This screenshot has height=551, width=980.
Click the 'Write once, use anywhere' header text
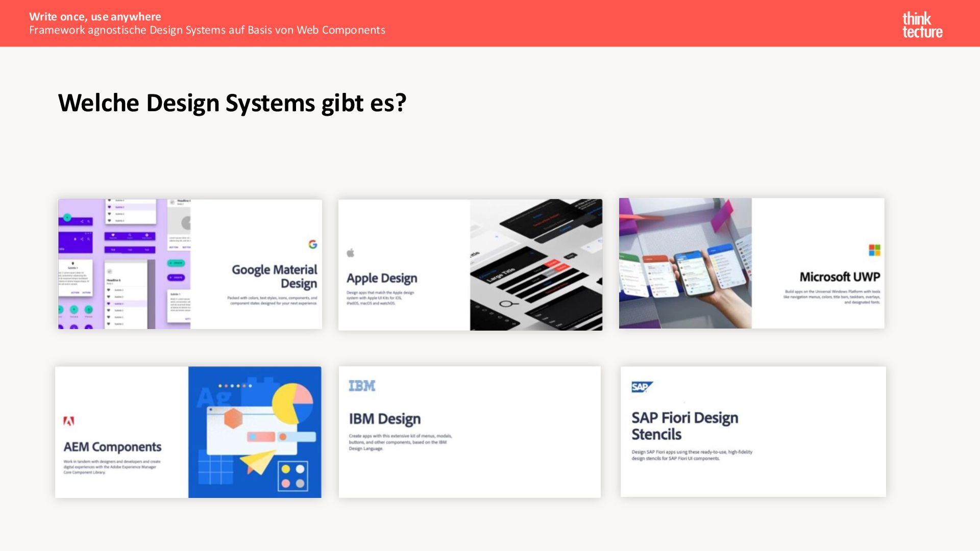(95, 16)
